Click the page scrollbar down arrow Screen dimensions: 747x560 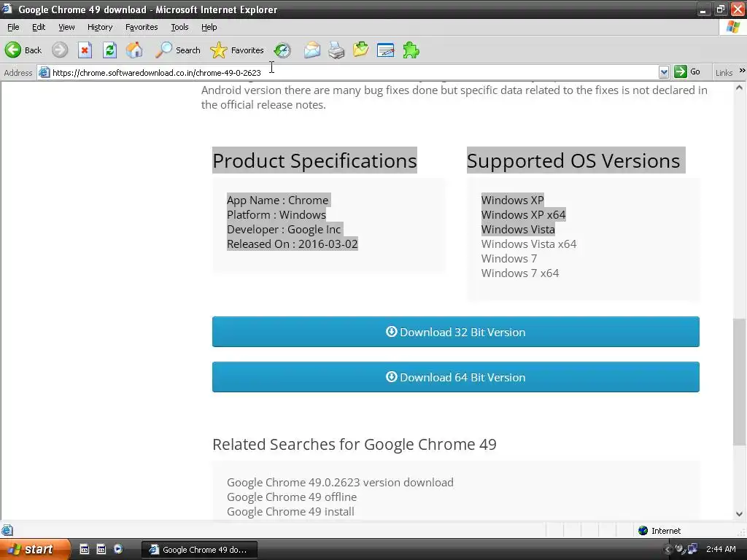point(740,514)
